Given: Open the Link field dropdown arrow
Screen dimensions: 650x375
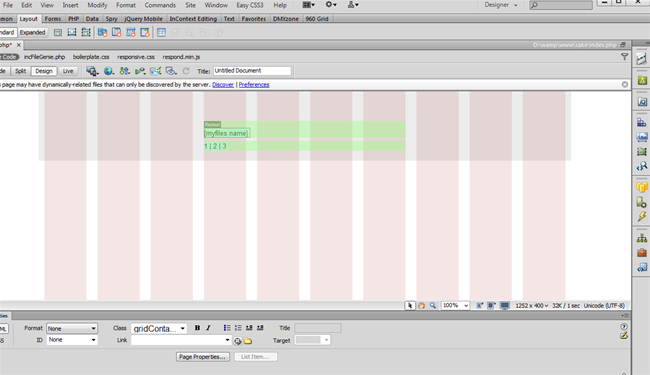Looking at the screenshot, I should coord(227,340).
